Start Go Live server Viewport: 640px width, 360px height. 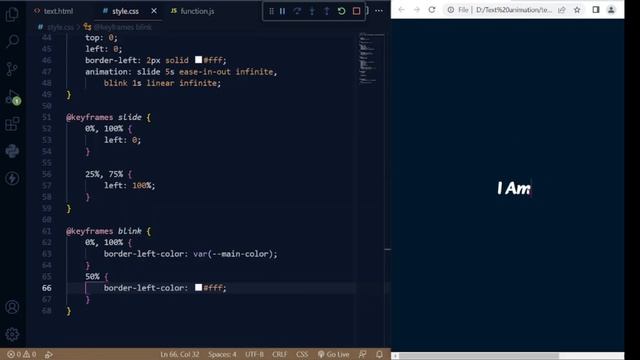pos(333,354)
